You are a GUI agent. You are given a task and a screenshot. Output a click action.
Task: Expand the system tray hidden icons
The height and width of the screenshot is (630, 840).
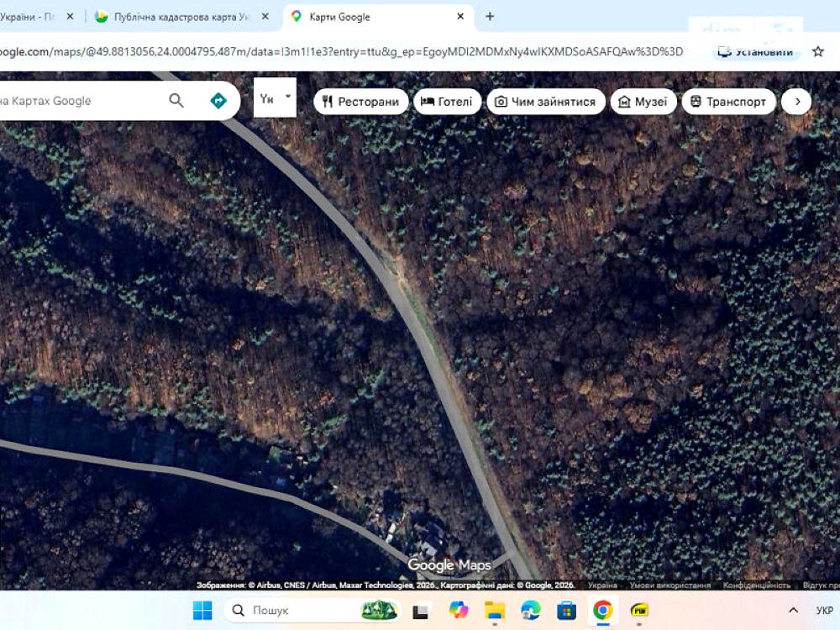[x=792, y=611]
